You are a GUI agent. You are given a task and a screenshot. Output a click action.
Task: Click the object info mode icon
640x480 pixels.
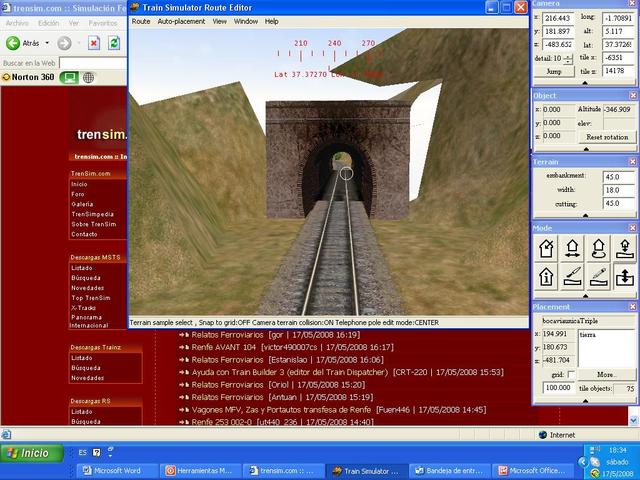[x=547, y=276]
